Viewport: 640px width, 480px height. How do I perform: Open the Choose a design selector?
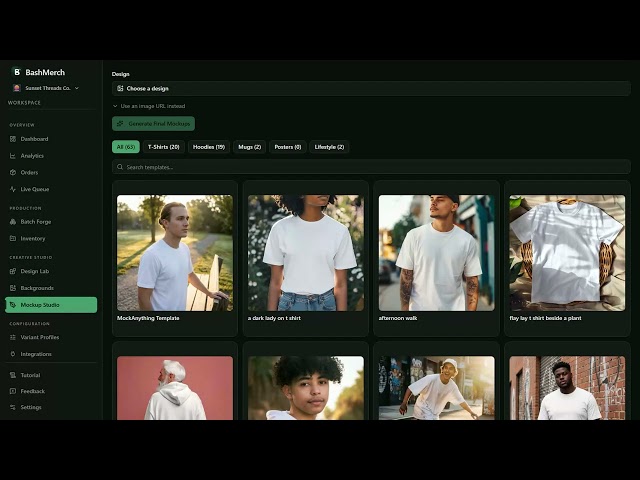coord(371,89)
